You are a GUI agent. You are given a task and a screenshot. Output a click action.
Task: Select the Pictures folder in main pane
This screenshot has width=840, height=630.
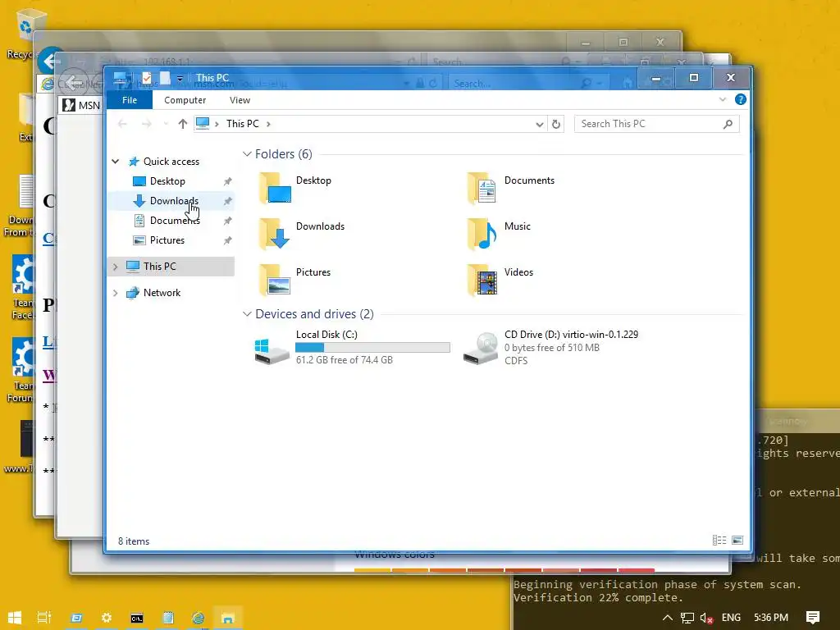[294, 280]
